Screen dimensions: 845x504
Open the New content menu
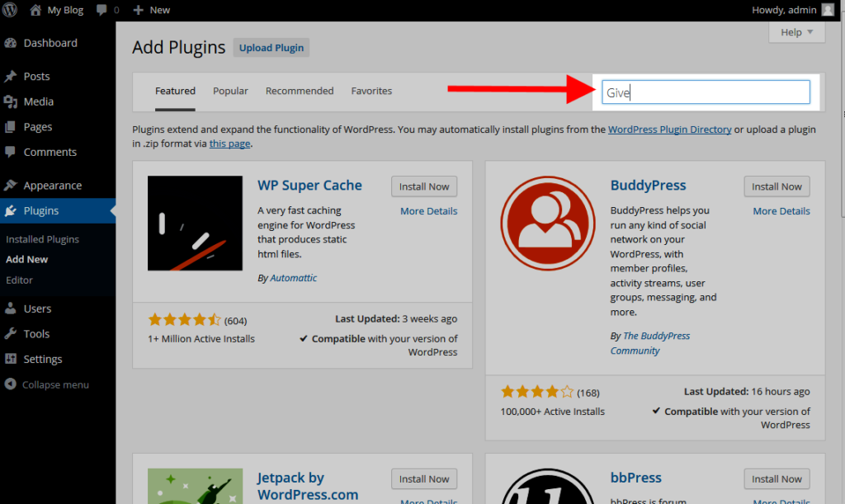(x=160, y=10)
